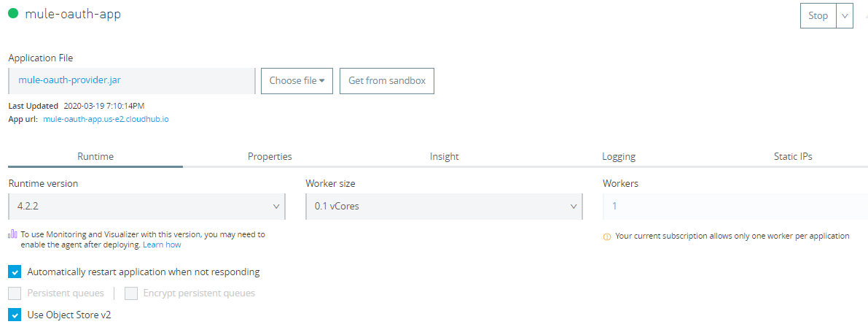Switch to the Insight tab
The image size is (868, 327).
coord(444,157)
